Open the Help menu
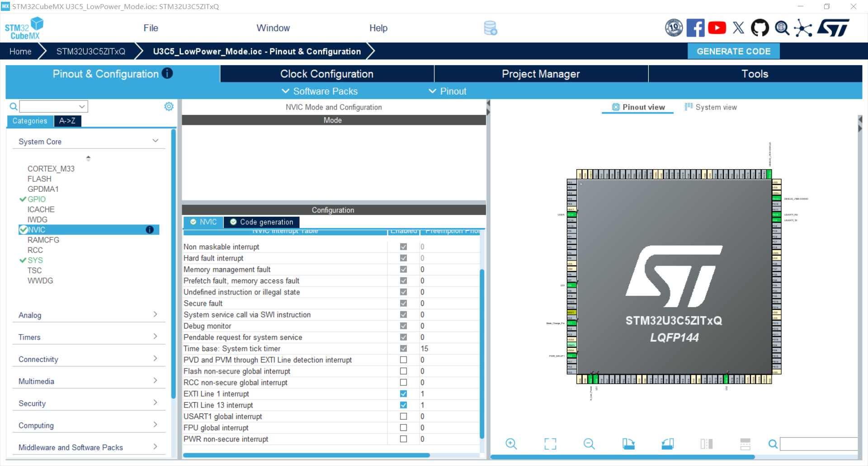The width and height of the screenshot is (868, 466). (x=378, y=28)
